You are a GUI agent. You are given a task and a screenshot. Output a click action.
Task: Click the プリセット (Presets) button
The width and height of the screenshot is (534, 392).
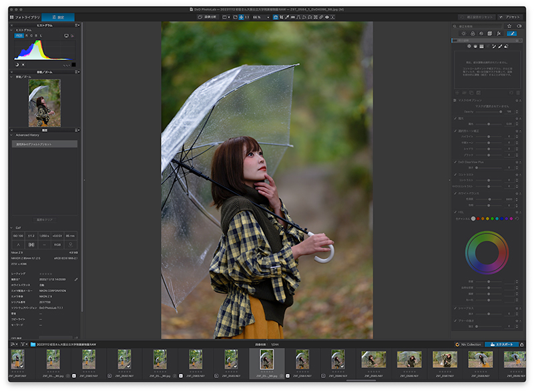510,17
